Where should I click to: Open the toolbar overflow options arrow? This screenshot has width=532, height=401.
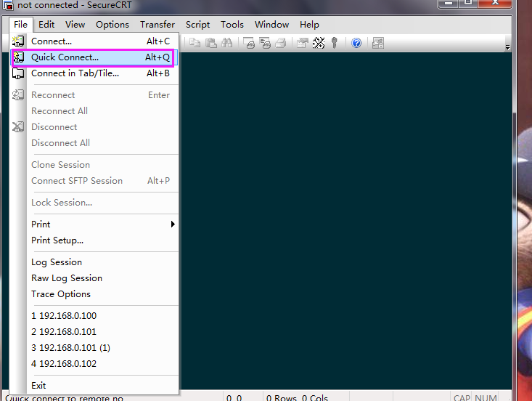(507, 47)
